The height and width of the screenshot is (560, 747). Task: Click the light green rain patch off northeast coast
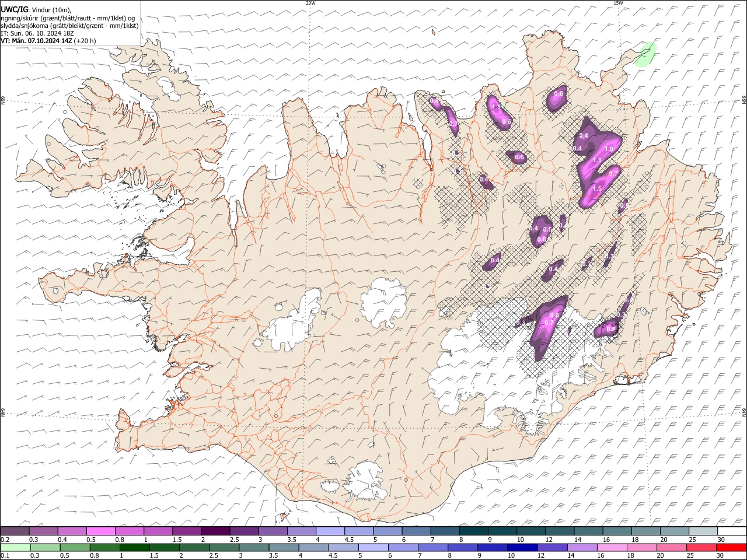point(645,54)
